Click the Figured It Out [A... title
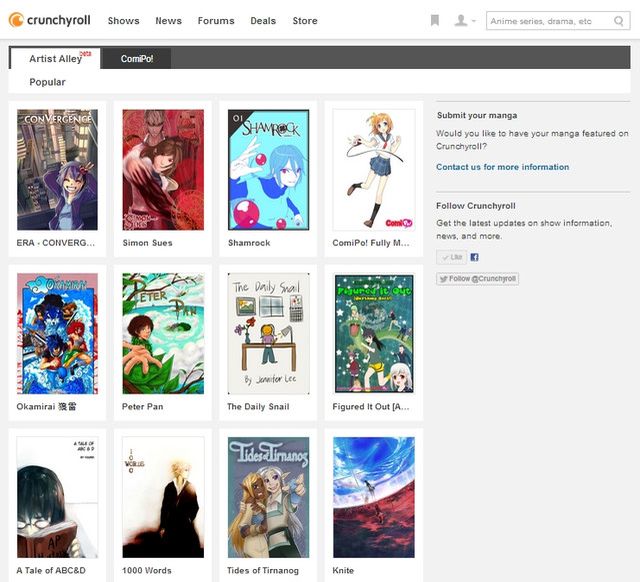The image size is (640, 582). 371,407
